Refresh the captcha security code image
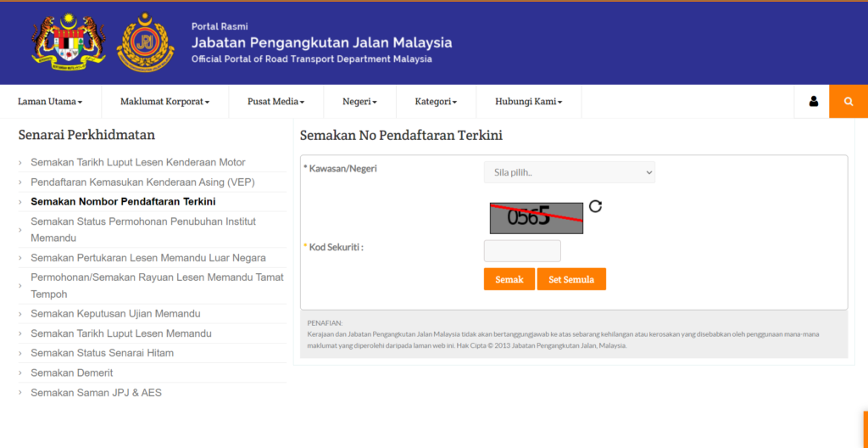 click(595, 206)
